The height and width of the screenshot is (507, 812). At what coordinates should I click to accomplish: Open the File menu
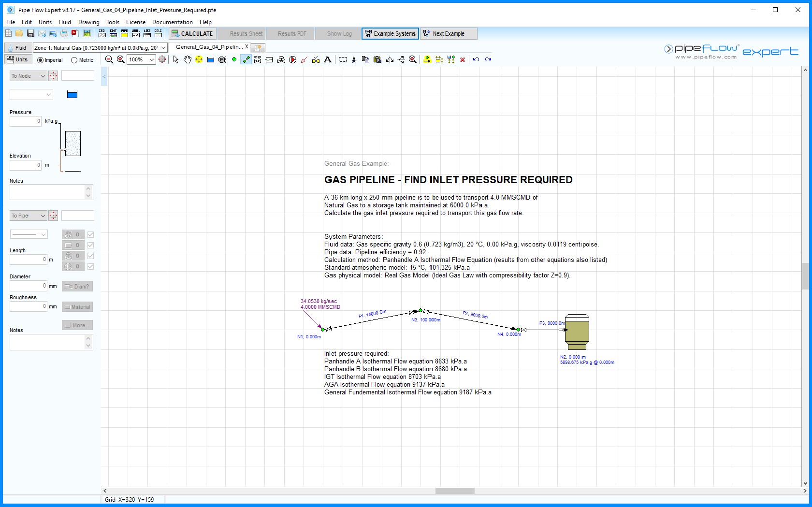11,22
